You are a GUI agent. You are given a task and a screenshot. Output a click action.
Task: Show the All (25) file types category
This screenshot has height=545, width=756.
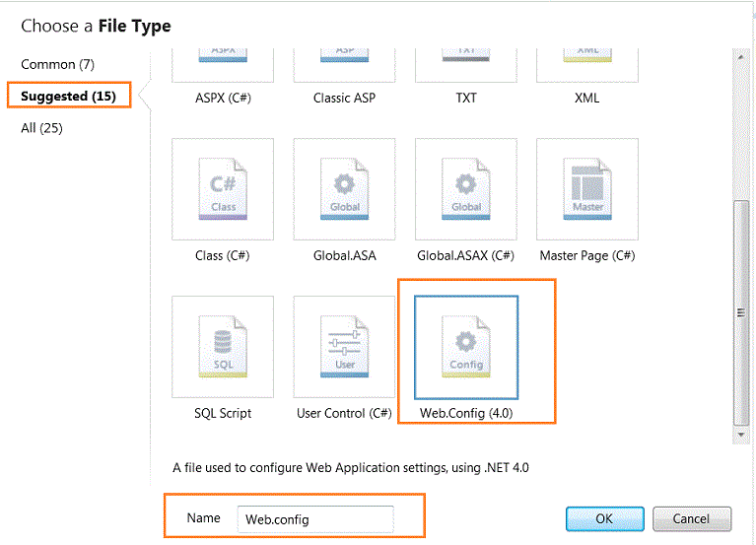[x=42, y=128]
